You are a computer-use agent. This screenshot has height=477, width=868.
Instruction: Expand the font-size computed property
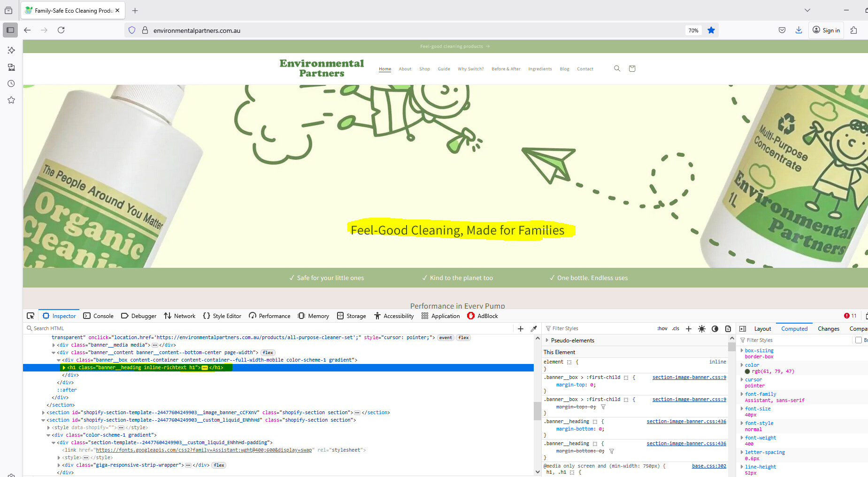pyautogui.click(x=742, y=409)
